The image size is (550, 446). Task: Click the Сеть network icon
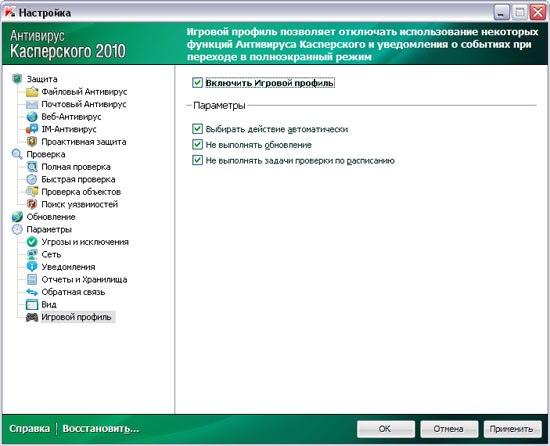[x=32, y=254]
